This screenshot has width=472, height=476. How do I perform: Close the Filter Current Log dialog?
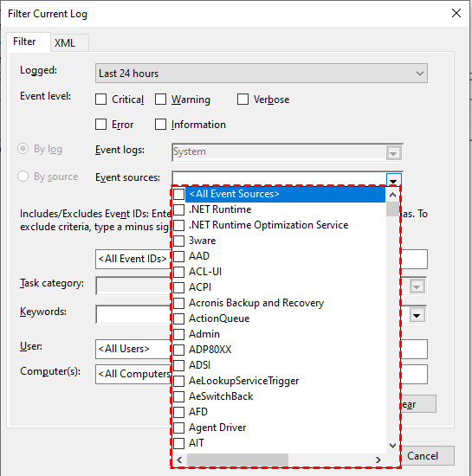(456, 13)
